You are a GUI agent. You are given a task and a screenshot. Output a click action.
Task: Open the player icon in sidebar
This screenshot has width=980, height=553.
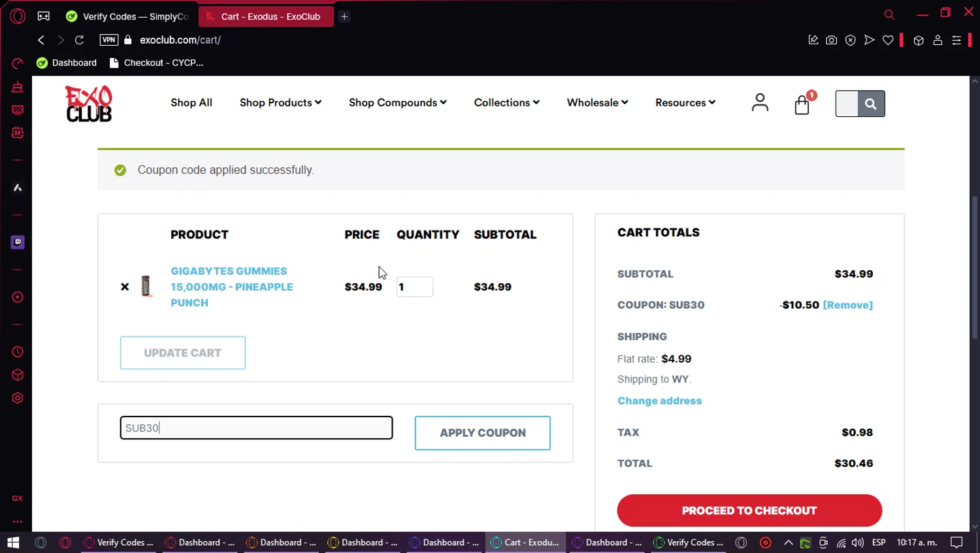(18, 297)
